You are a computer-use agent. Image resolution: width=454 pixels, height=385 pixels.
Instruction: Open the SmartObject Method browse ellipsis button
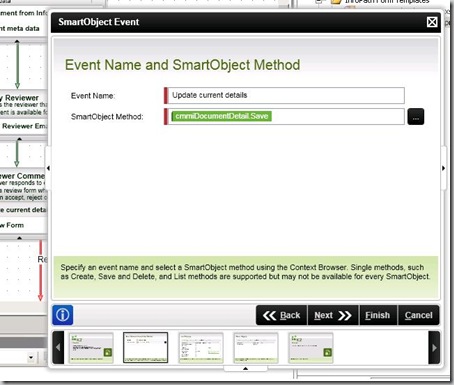[416, 117]
